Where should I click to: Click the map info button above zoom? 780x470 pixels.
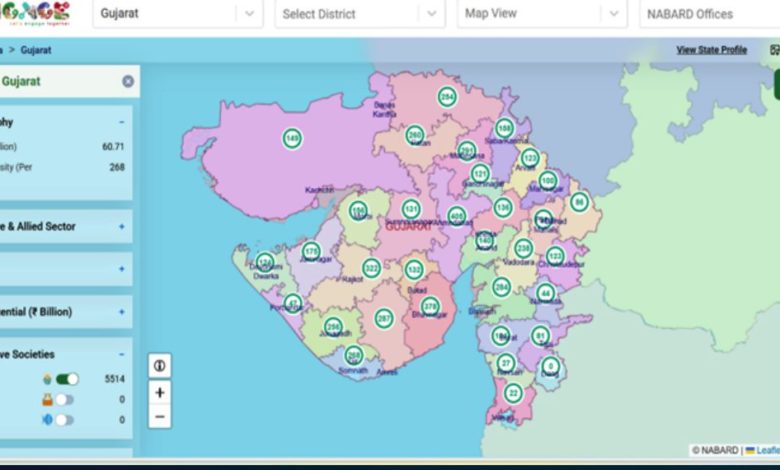(160, 365)
